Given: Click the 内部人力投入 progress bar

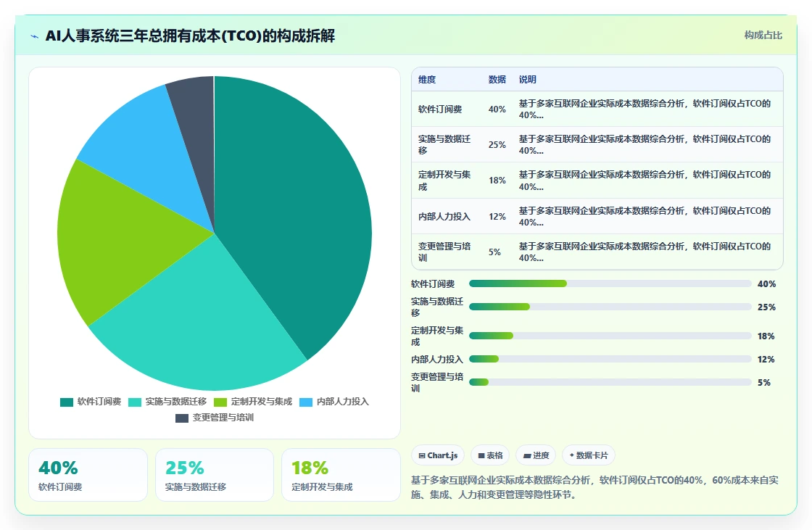Looking at the screenshot, I should pos(610,359).
